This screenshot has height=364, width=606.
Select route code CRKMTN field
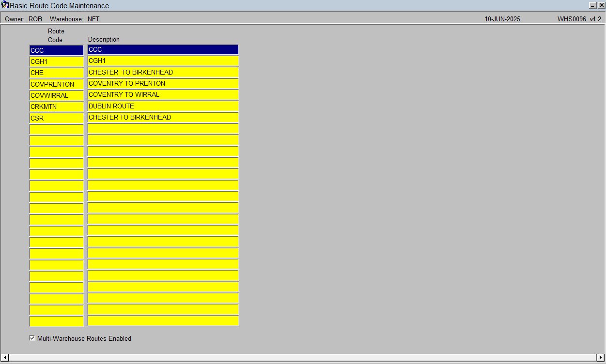coord(57,106)
